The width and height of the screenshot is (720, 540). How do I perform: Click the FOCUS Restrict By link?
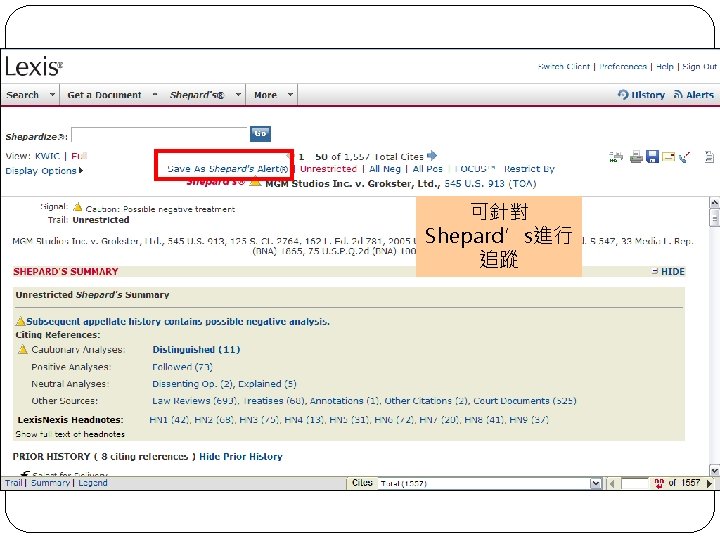click(x=505, y=169)
